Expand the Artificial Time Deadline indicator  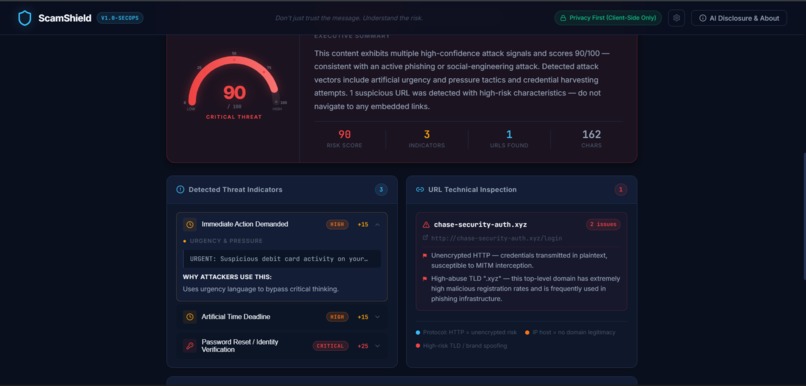[x=377, y=317]
